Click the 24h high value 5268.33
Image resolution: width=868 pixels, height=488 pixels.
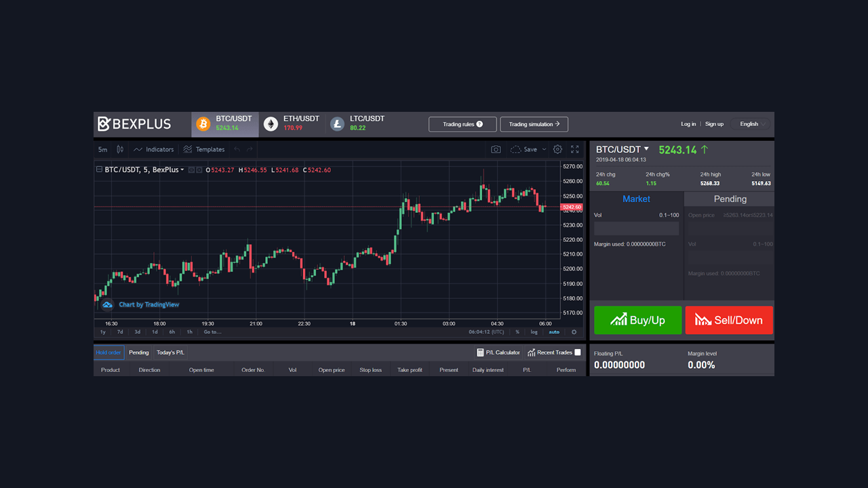[x=710, y=184]
